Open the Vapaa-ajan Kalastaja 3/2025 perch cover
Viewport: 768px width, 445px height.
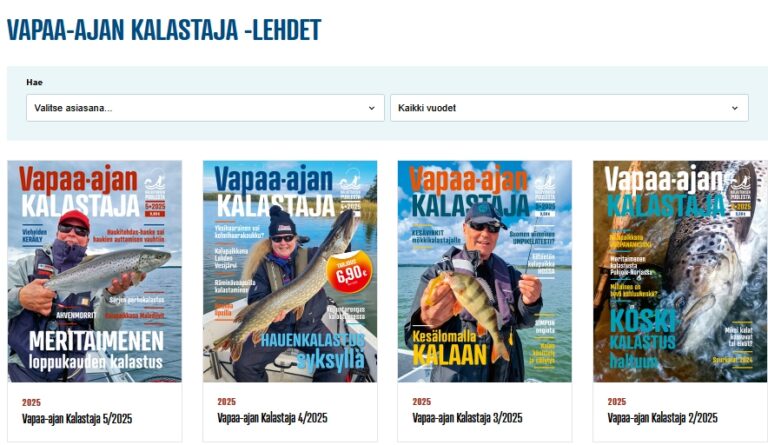pyautogui.click(x=484, y=271)
